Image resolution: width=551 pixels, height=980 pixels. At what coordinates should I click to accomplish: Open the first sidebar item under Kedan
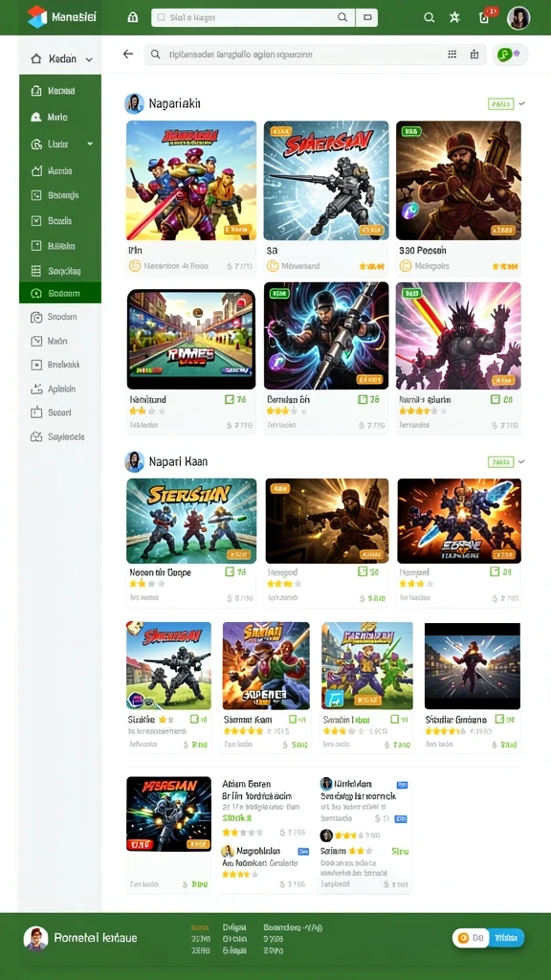point(60,91)
